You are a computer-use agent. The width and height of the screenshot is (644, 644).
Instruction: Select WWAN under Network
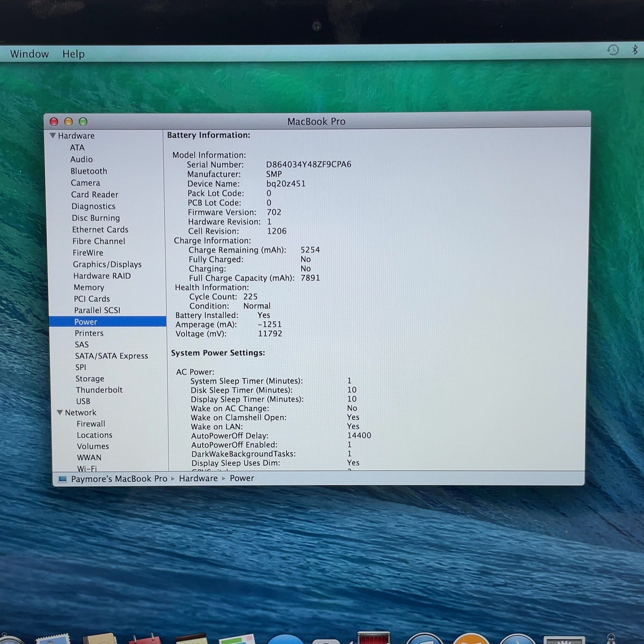pyautogui.click(x=89, y=458)
